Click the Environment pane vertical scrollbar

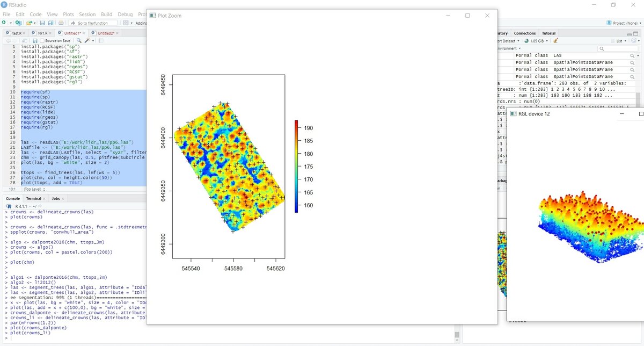point(639,99)
